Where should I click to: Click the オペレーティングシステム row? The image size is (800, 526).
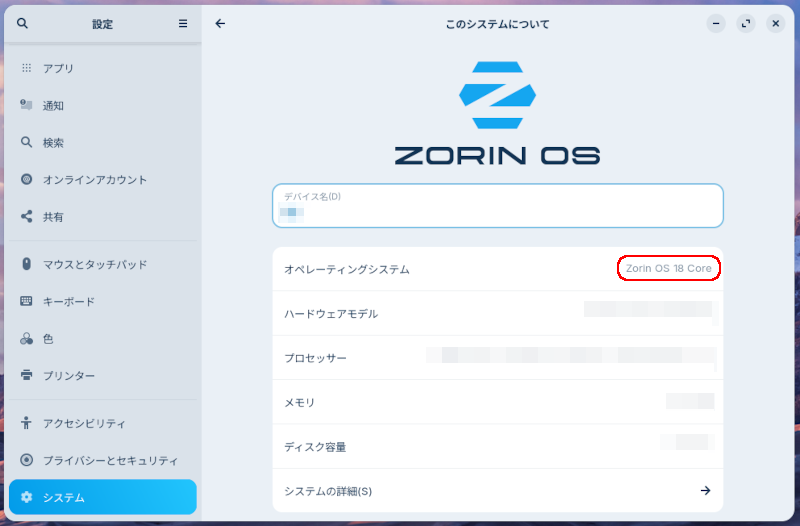coord(497,269)
